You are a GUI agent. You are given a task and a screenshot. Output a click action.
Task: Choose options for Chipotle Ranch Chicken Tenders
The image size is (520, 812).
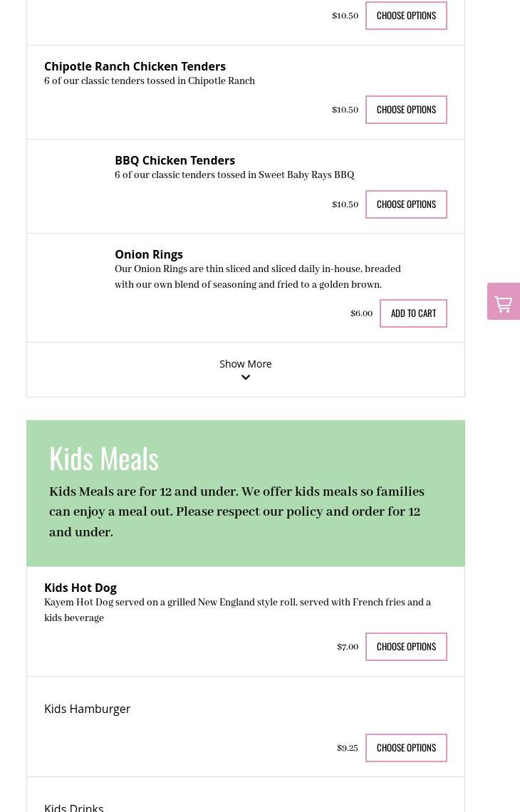pos(406,110)
